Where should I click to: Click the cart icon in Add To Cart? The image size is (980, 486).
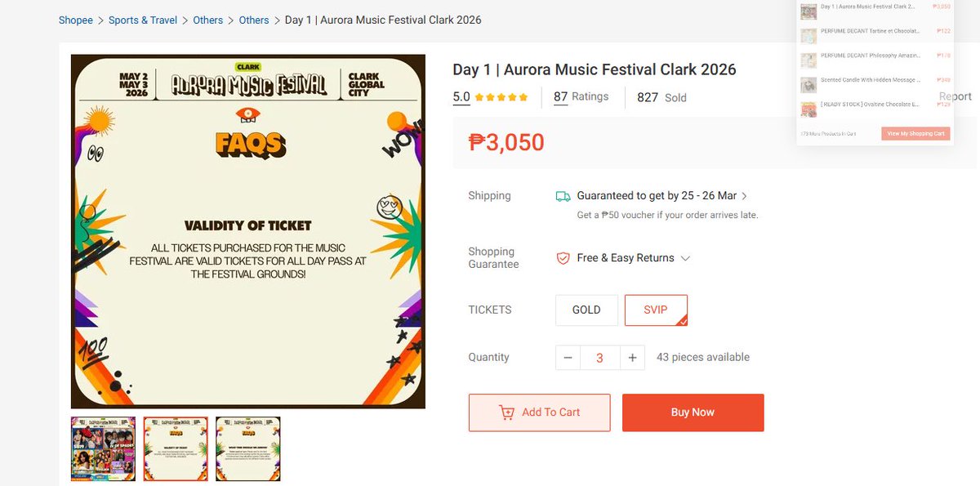(x=506, y=412)
